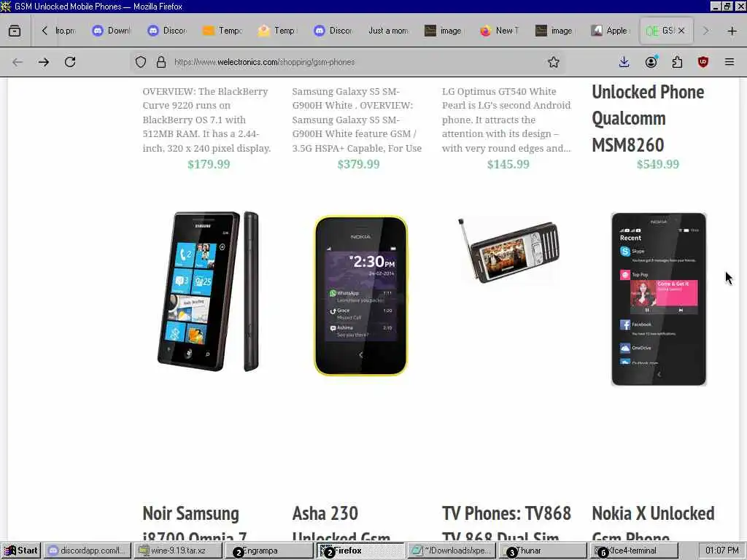
Task: Open the Start menu
Action: coord(21,551)
